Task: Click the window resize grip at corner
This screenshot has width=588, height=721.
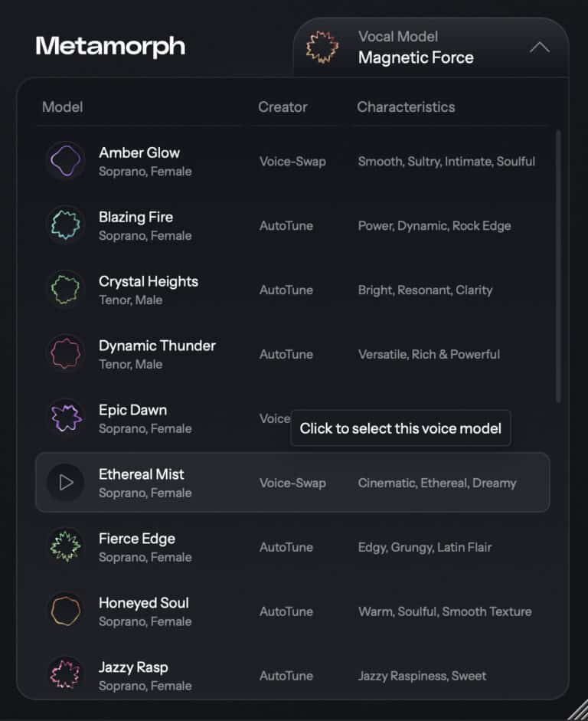Action: 576,709
